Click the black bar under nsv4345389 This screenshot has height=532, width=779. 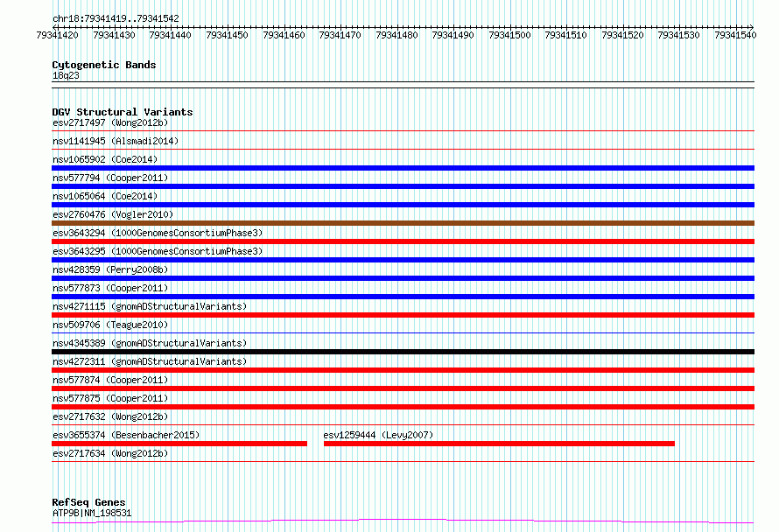[x=403, y=352]
